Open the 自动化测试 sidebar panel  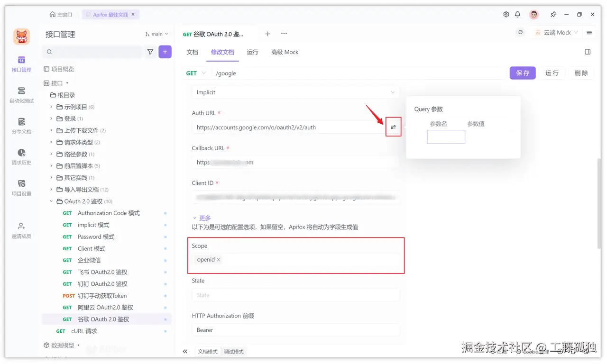tap(21, 95)
